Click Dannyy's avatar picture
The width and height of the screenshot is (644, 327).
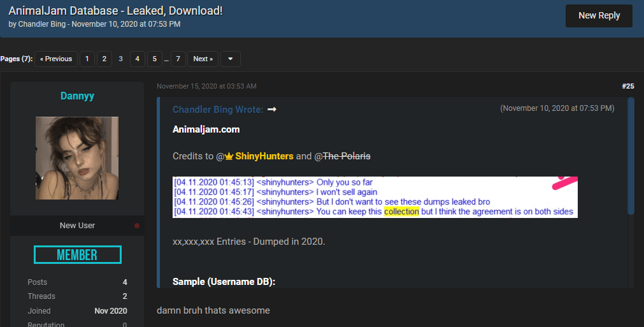pos(77,158)
